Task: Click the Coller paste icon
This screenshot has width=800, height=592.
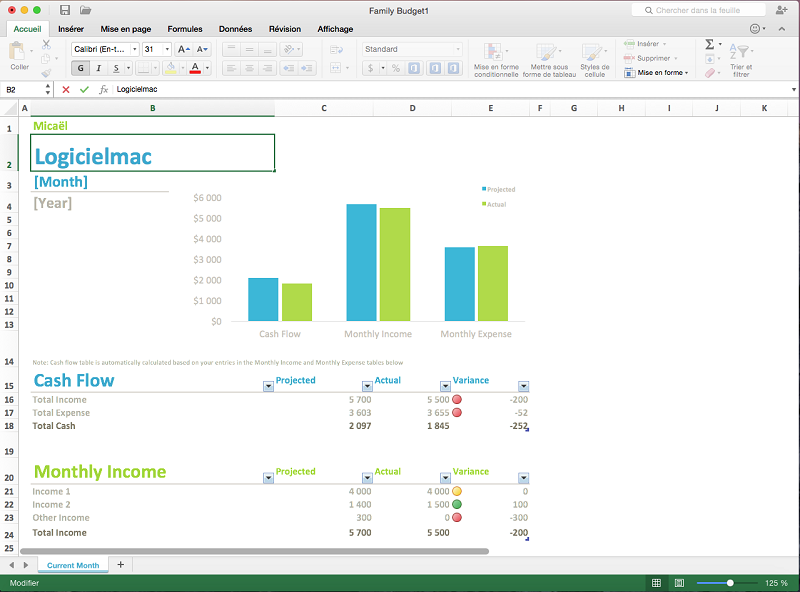Action: pyautogui.click(x=17, y=51)
